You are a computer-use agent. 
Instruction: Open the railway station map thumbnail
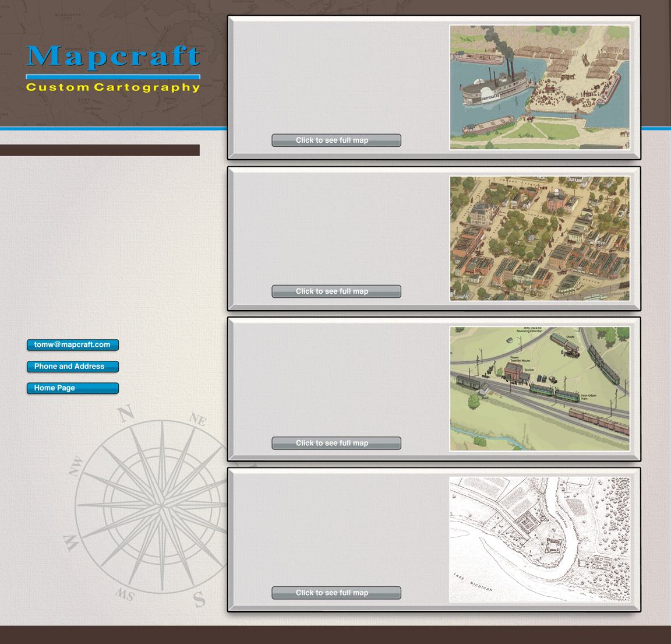tap(539, 389)
